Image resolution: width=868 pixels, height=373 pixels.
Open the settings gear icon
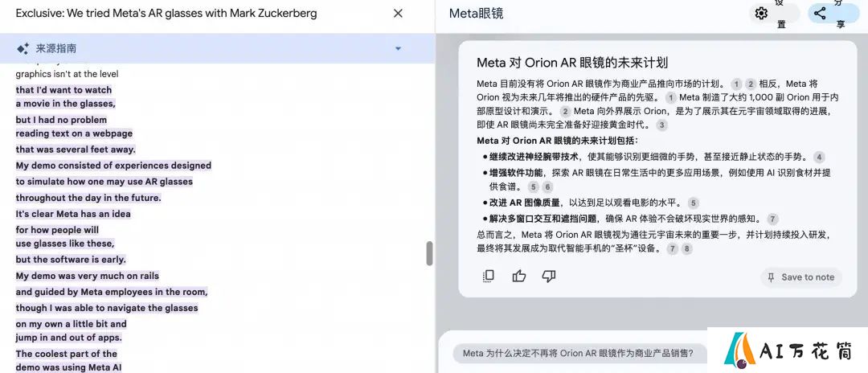coord(762,14)
